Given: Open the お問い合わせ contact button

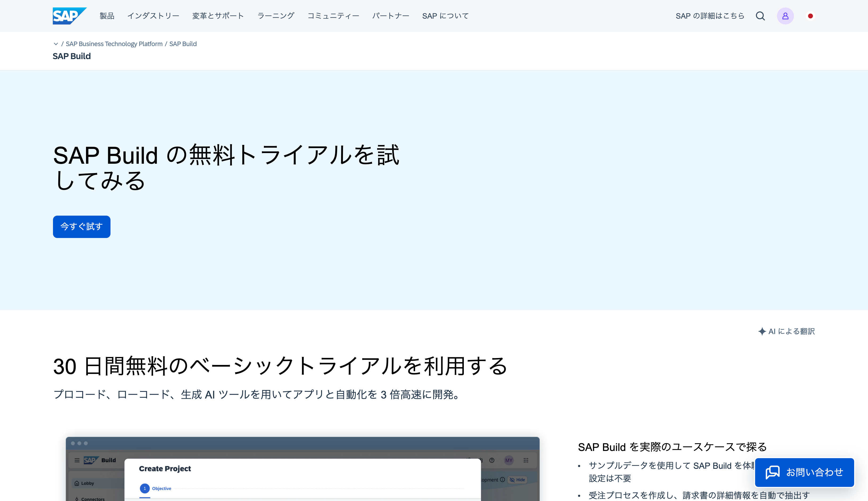Looking at the screenshot, I should 814,472.
